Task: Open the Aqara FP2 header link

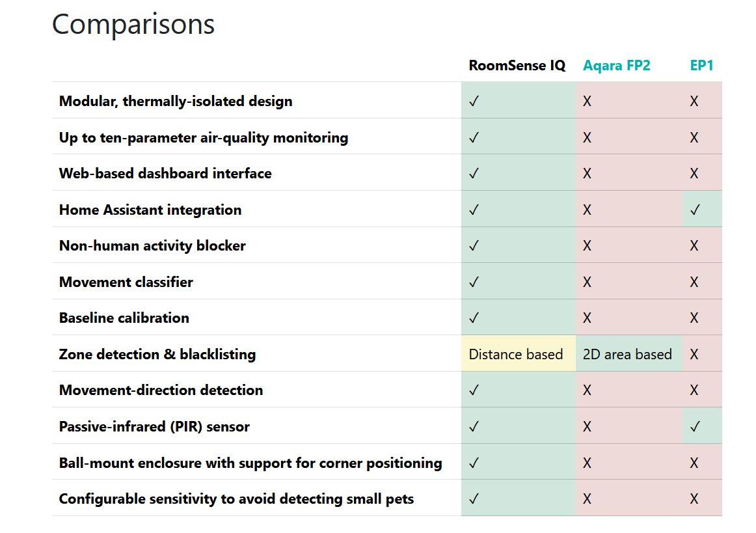Action: (x=616, y=65)
